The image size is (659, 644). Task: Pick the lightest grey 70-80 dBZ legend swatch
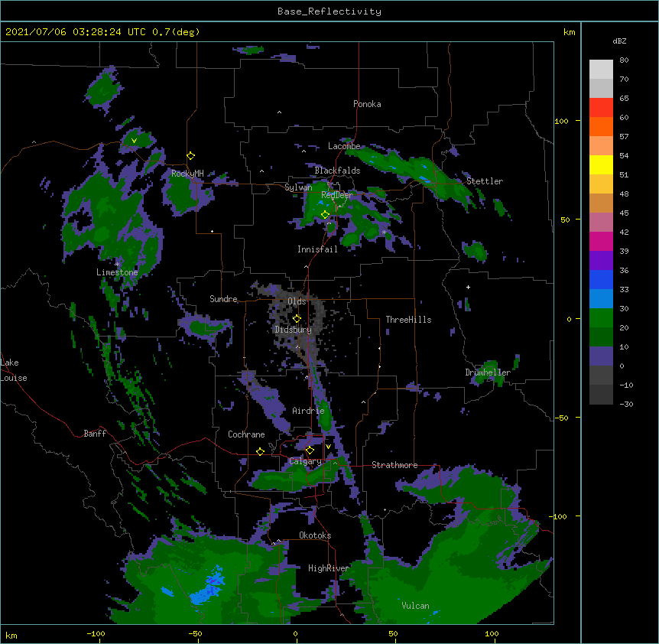coord(601,69)
